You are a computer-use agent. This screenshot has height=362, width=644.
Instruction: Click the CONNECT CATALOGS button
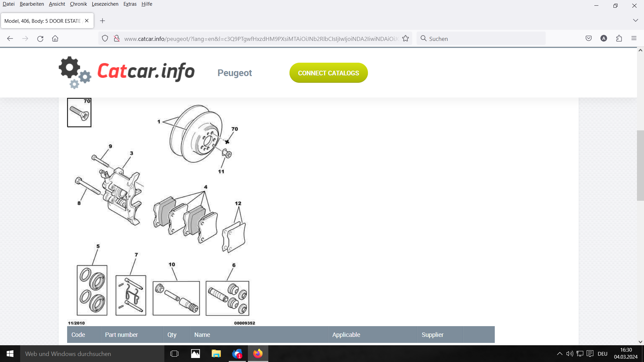328,73
